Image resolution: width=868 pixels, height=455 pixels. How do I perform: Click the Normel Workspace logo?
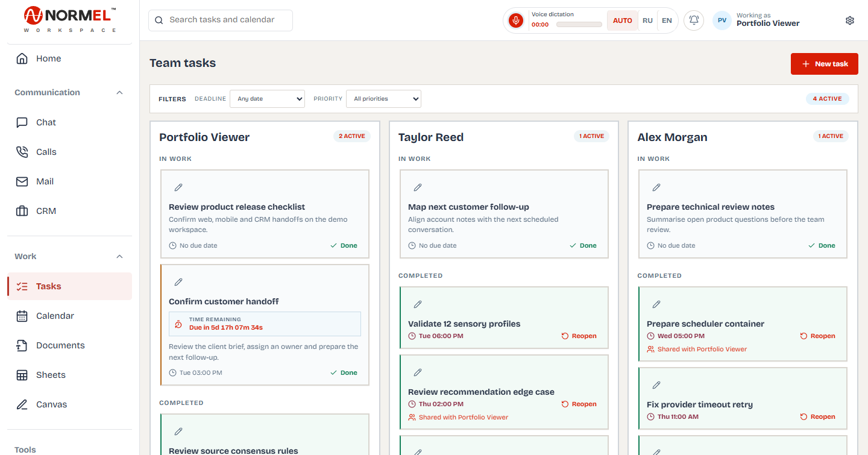point(70,20)
